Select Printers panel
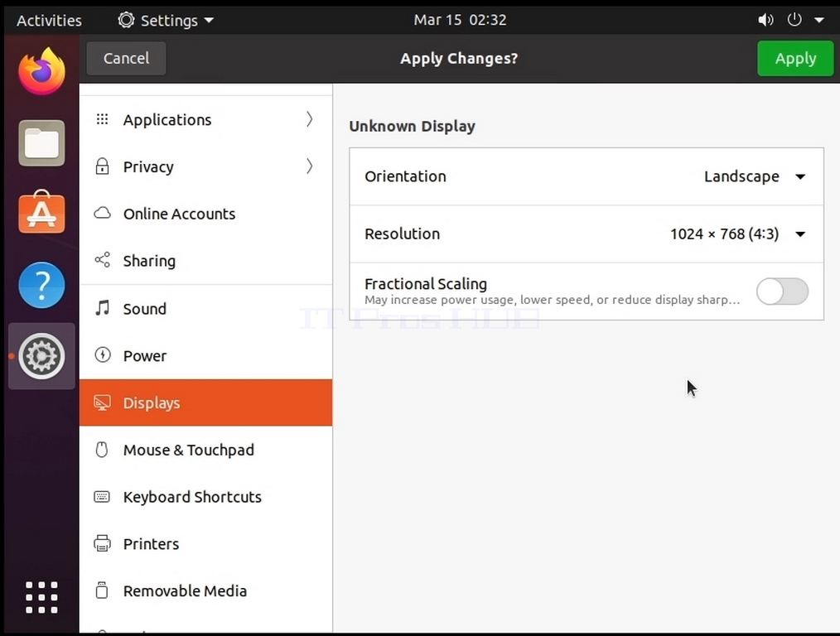This screenshot has height=636, width=840. point(205,544)
